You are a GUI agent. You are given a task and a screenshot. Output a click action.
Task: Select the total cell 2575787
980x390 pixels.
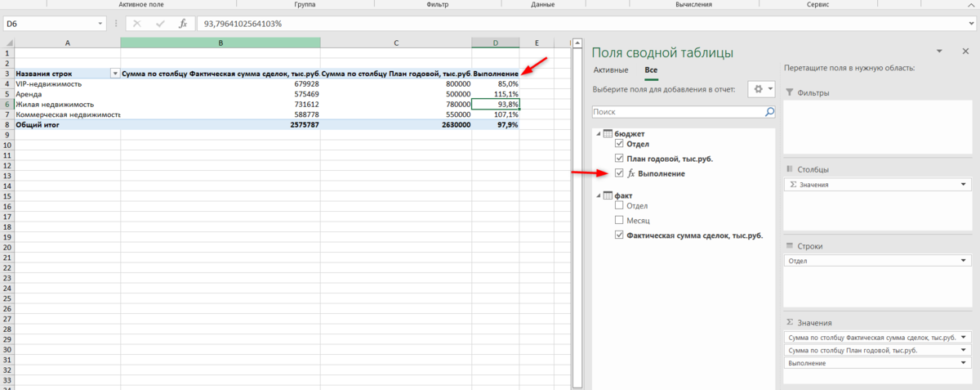click(220, 125)
